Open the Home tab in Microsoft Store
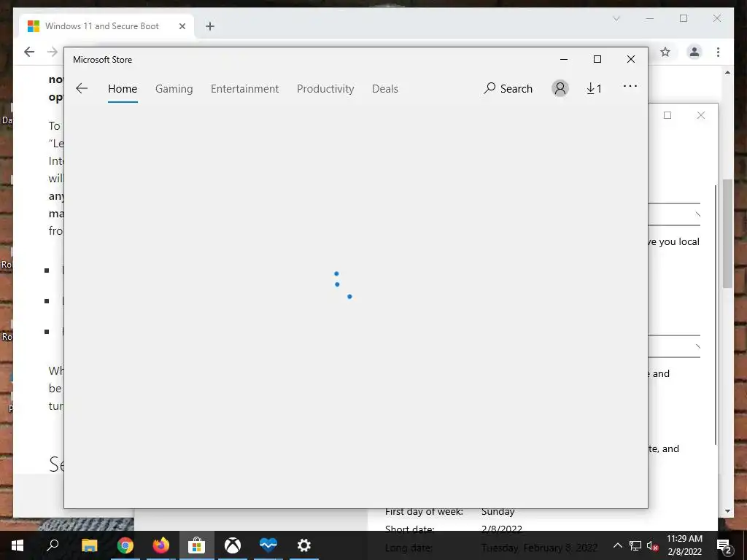 (x=123, y=89)
